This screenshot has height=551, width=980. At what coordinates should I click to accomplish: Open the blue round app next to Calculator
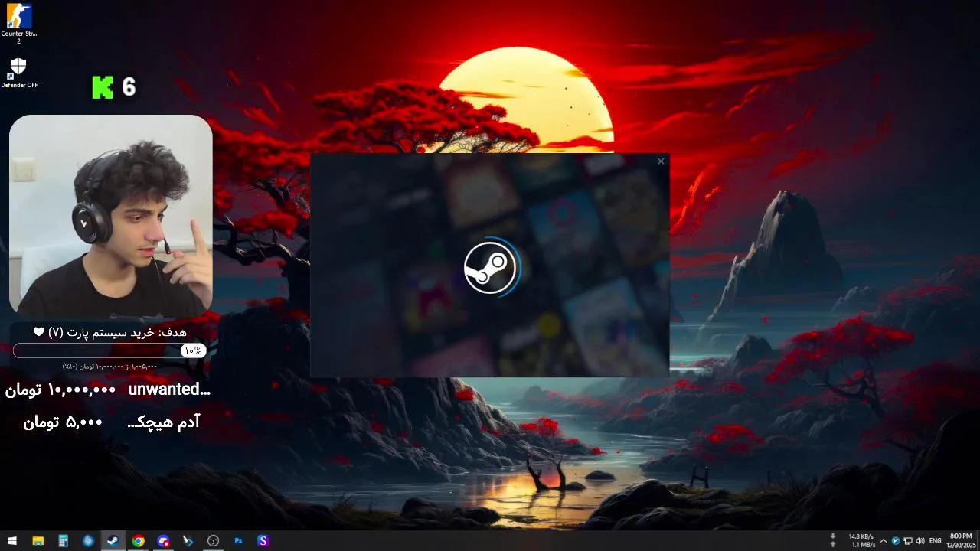[88, 540]
